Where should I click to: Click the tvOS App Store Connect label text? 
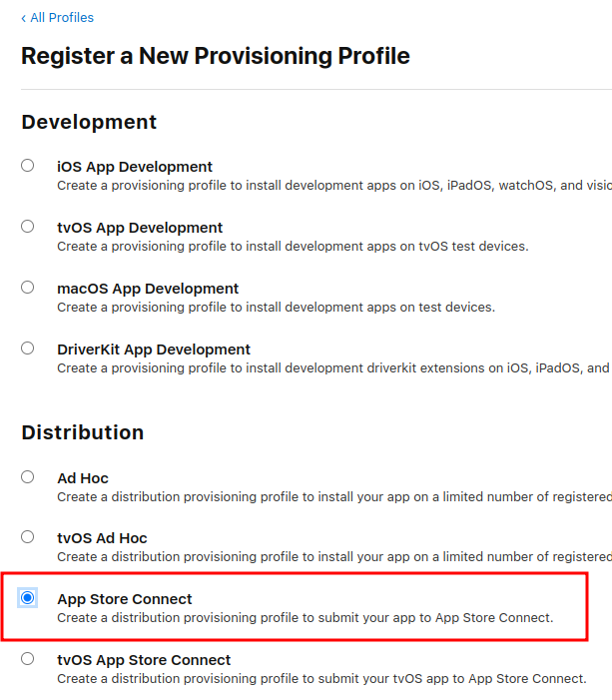pyautogui.click(x=144, y=660)
